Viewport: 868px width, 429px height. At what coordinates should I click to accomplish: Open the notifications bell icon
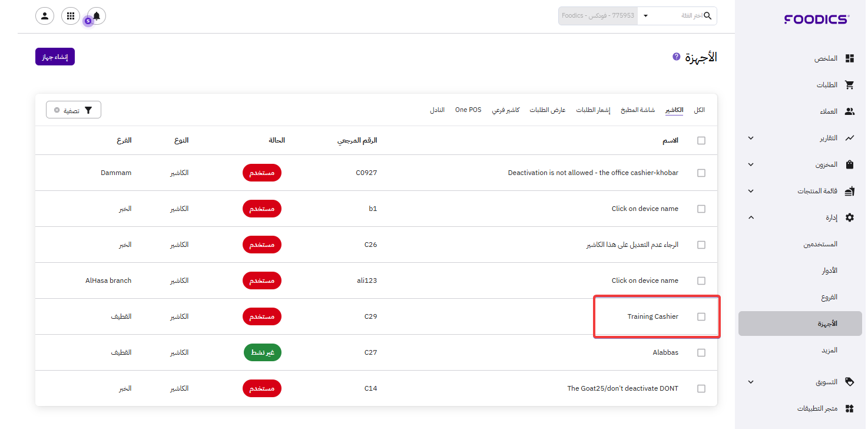coord(97,16)
